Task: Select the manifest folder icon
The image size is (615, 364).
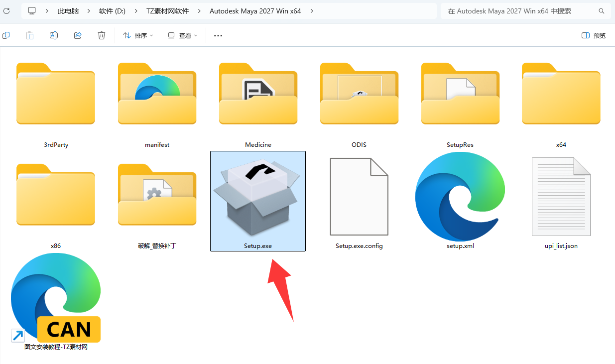Action: pyautogui.click(x=157, y=93)
